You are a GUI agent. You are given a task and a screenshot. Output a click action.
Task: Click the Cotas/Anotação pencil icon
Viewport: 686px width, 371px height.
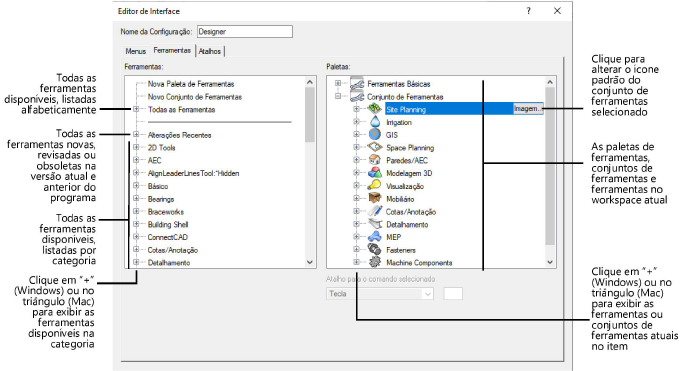pos(374,211)
